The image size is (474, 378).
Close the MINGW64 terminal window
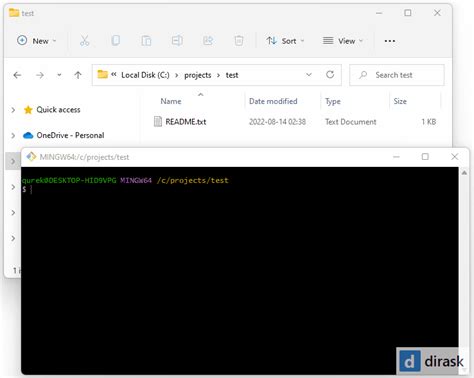coord(454,157)
